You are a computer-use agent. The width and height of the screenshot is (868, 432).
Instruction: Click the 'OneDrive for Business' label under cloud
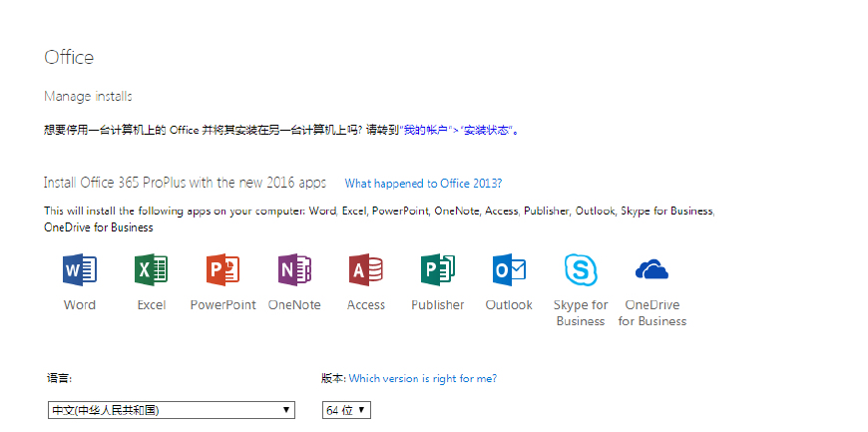click(x=652, y=313)
